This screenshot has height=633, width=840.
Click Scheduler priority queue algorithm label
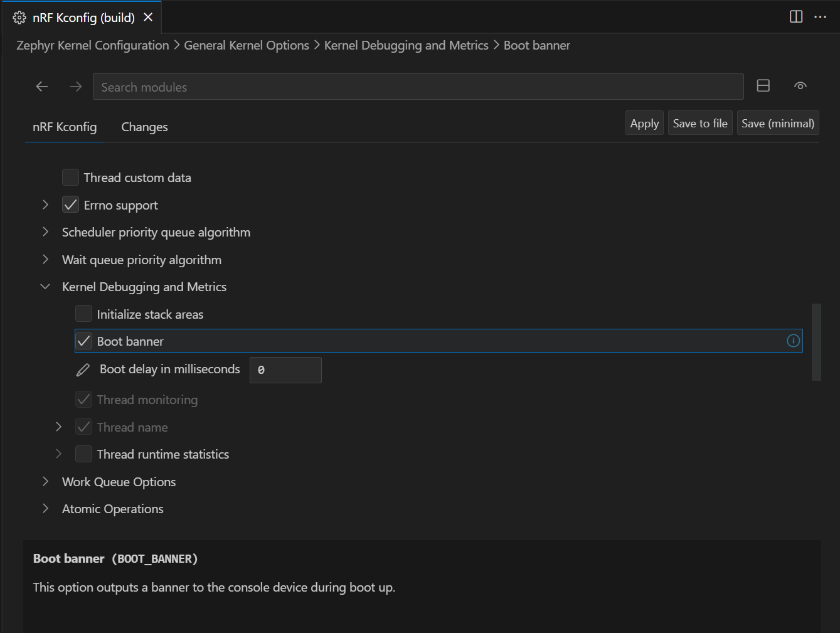[x=156, y=232]
